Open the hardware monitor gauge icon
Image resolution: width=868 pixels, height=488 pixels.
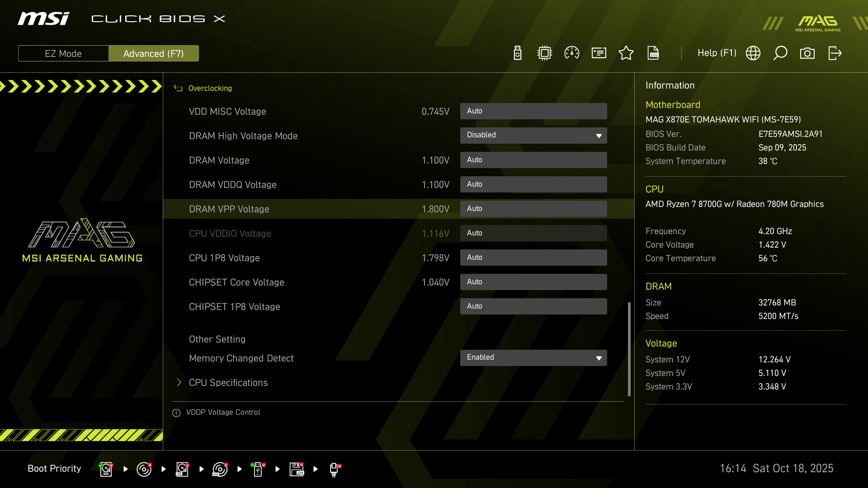click(572, 53)
